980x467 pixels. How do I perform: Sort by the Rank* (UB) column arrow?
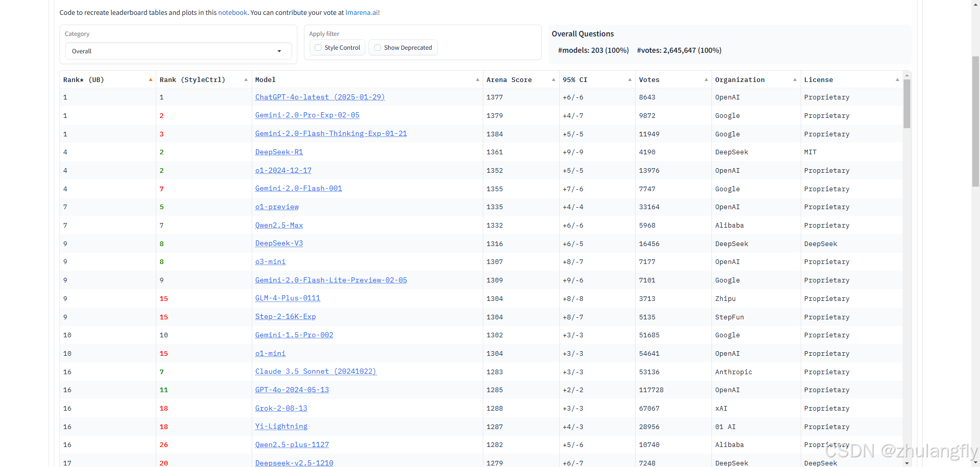151,79
